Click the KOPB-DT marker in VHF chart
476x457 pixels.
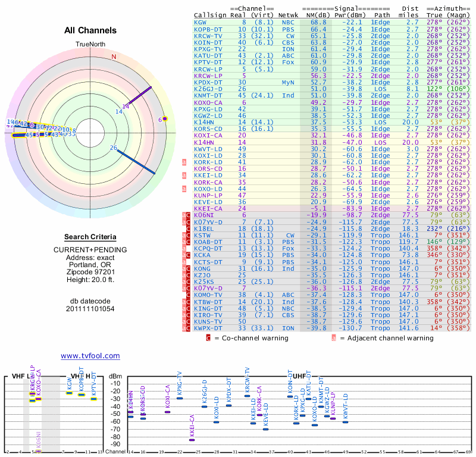(x=82, y=395)
